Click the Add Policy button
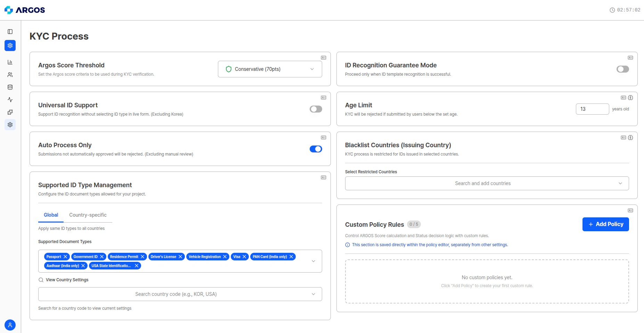644x333 pixels. tap(605, 224)
